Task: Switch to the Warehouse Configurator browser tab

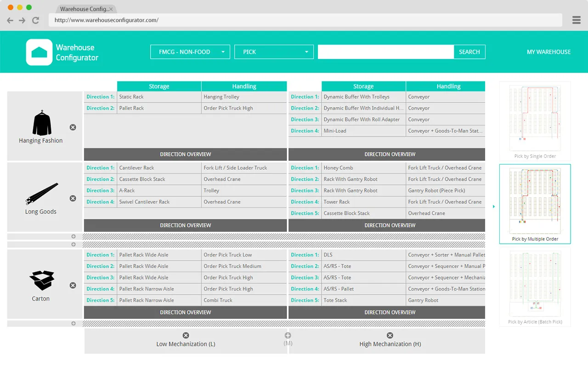Action: (84, 9)
